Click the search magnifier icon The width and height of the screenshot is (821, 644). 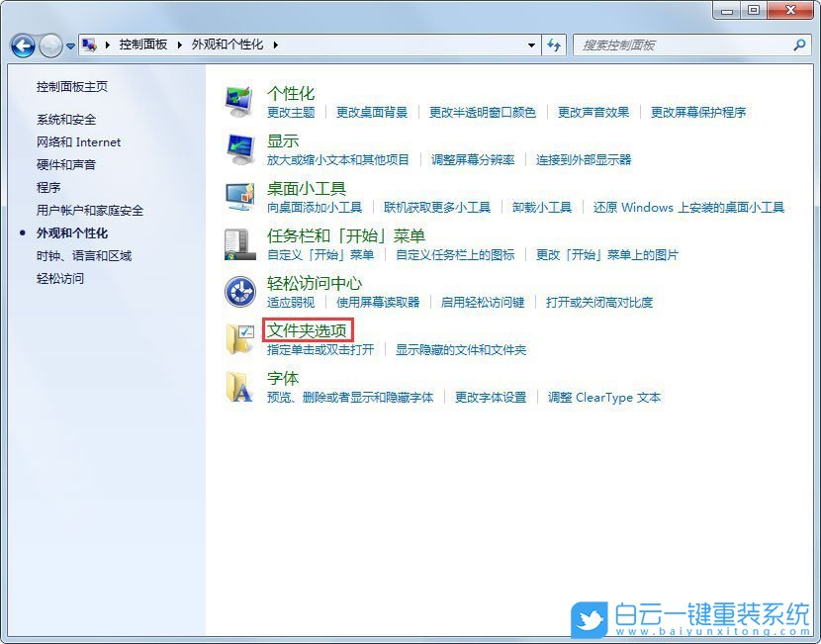[x=797, y=46]
